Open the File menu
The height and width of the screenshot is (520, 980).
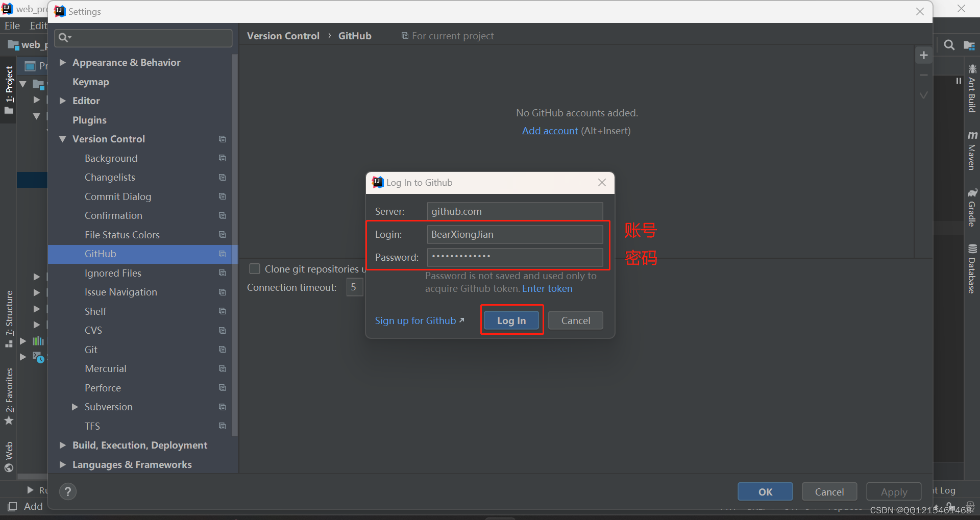pyautogui.click(x=12, y=26)
